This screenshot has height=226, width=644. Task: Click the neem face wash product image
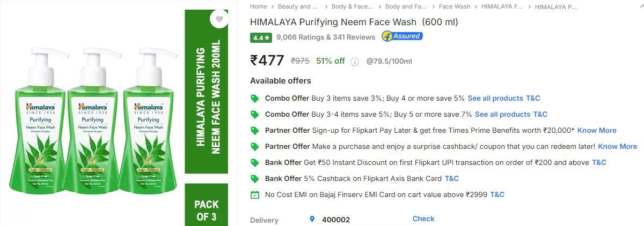(91, 120)
